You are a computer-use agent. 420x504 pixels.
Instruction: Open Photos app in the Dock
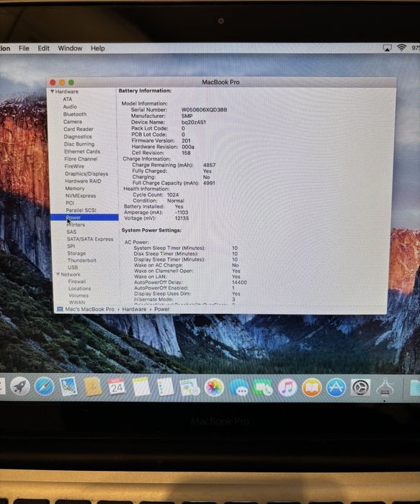point(214,387)
